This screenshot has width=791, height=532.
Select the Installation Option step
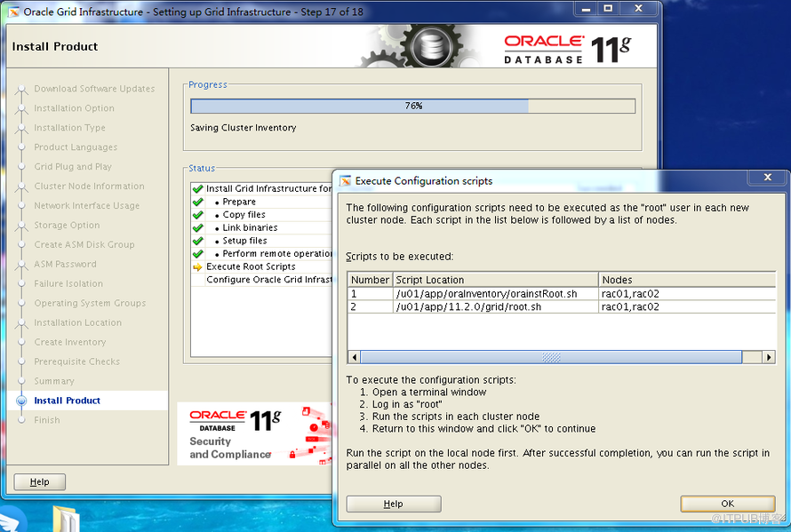74,108
